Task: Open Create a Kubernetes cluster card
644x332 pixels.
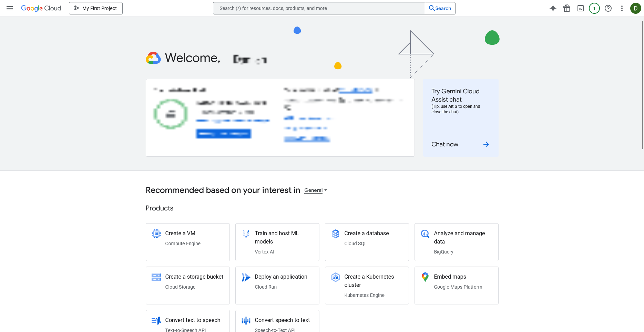Action: [x=367, y=285]
